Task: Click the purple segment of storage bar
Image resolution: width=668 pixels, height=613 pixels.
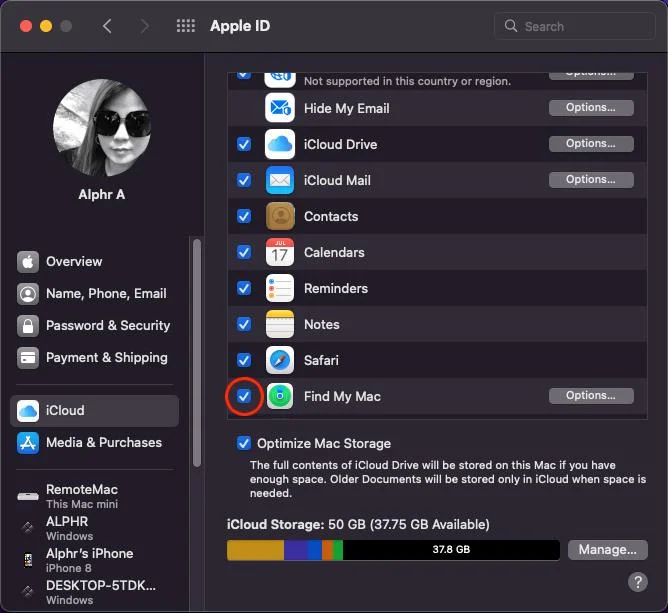Action: 296,550
